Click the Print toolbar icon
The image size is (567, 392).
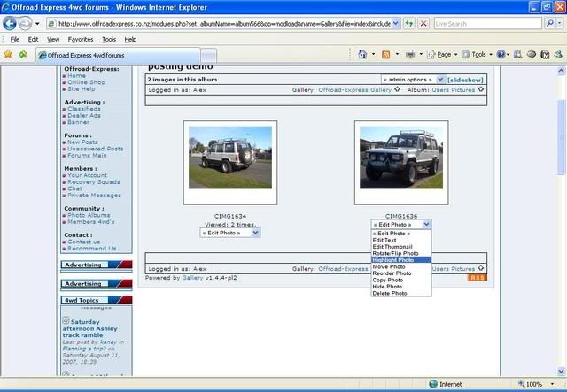pos(410,55)
